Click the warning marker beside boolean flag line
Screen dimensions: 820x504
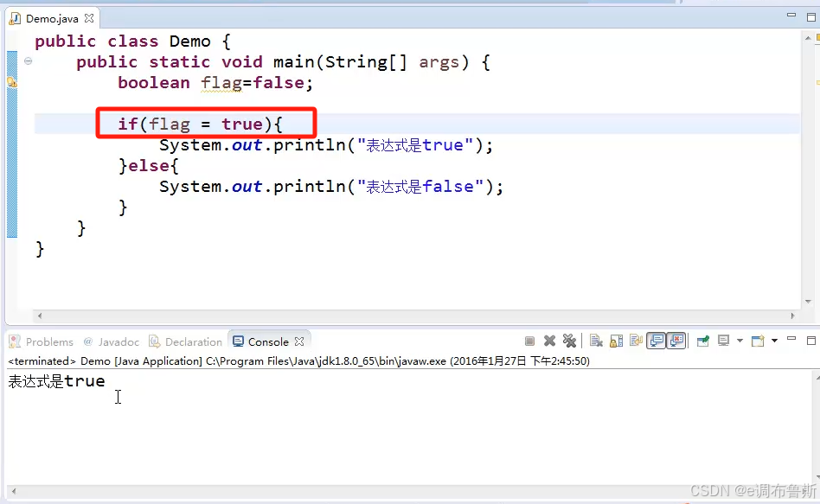(11, 82)
